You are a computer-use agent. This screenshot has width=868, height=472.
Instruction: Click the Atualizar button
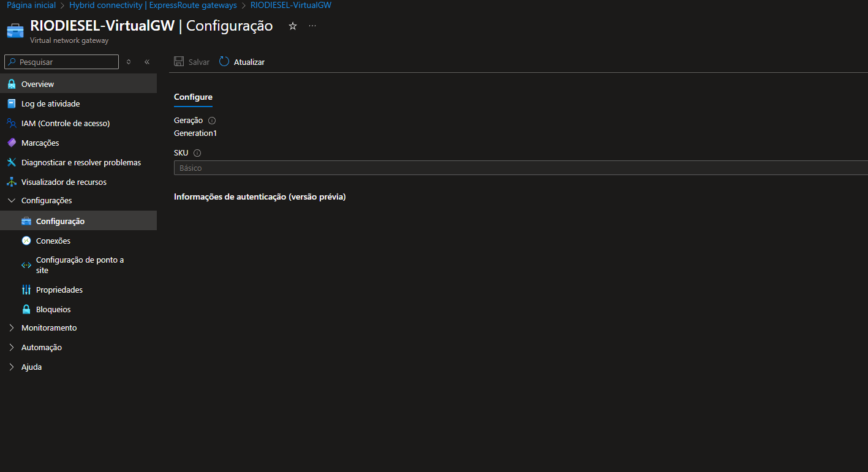pyautogui.click(x=241, y=61)
